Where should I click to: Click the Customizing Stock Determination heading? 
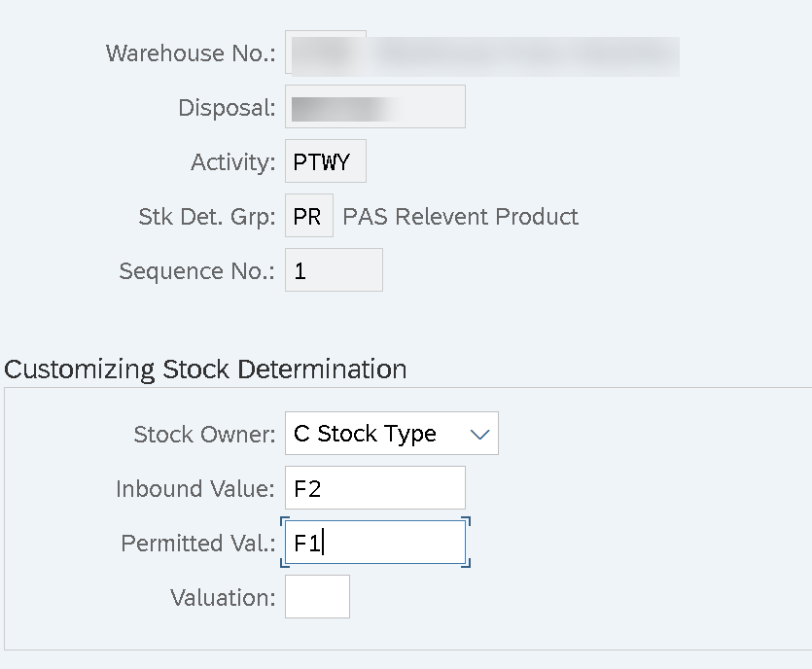click(205, 370)
